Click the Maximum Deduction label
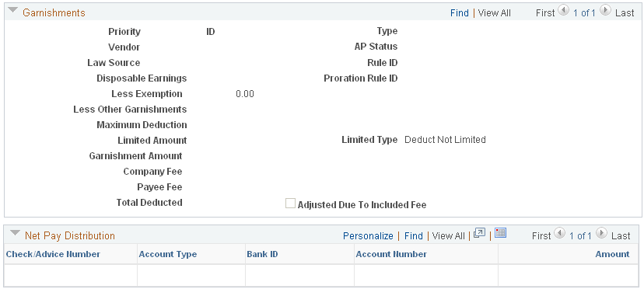Screen dimensions: 644x289 pyautogui.click(x=142, y=125)
